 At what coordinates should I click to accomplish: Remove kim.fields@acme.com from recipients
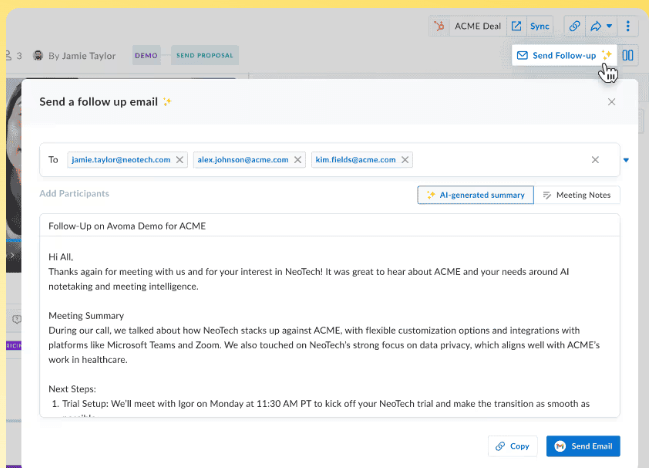(404, 160)
